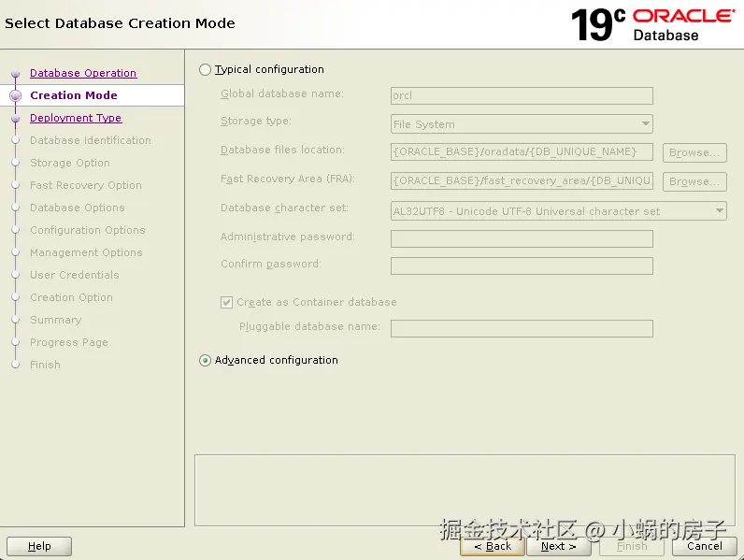The height and width of the screenshot is (560, 744).
Task: Click the Database files location field
Action: pos(522,151)
